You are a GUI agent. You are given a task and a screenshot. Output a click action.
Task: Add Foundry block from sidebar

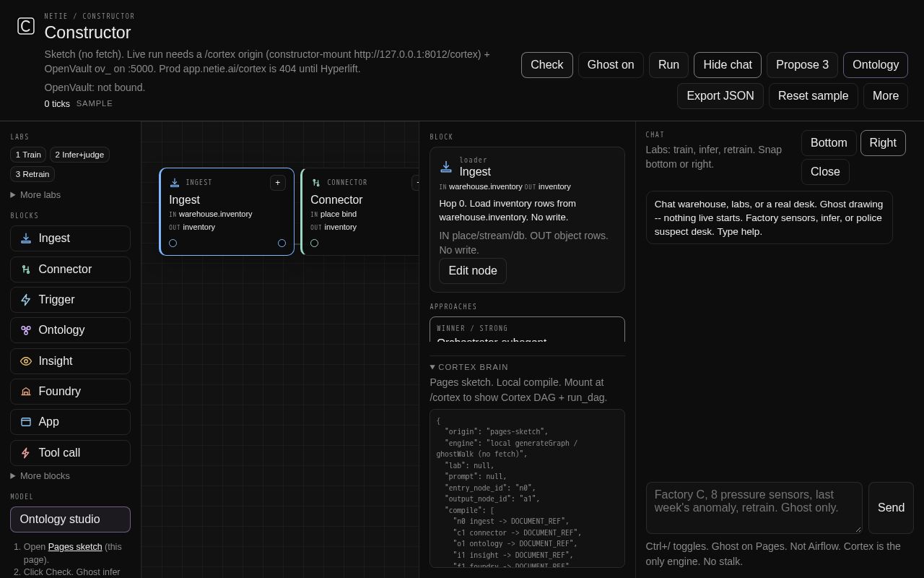click(70, 392)
